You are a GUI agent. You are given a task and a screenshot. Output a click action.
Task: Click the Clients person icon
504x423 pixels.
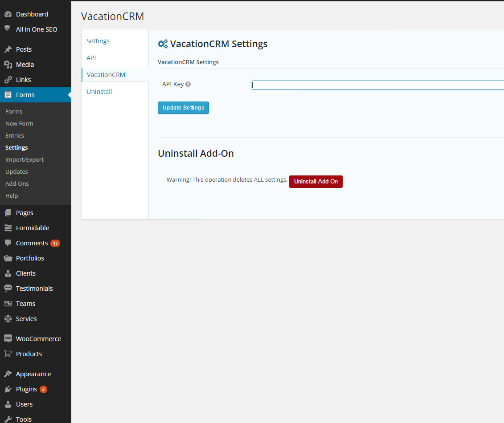[x=8, y=273]
